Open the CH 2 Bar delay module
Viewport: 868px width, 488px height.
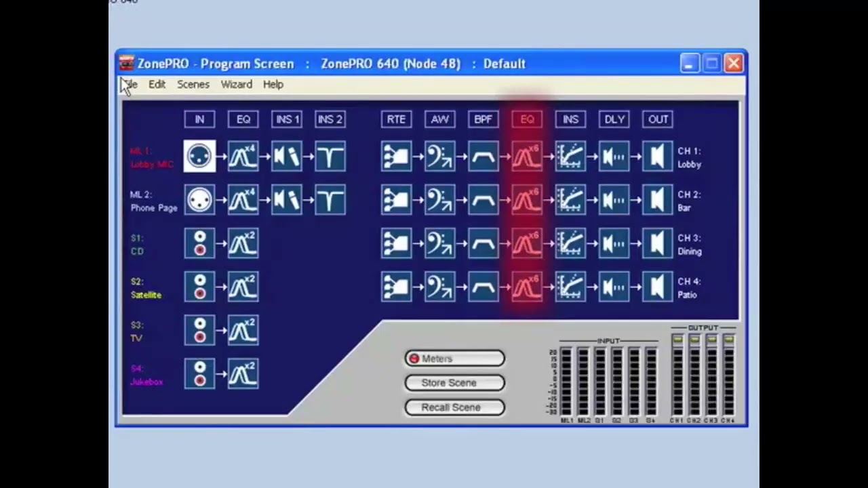tap(614, 200)
